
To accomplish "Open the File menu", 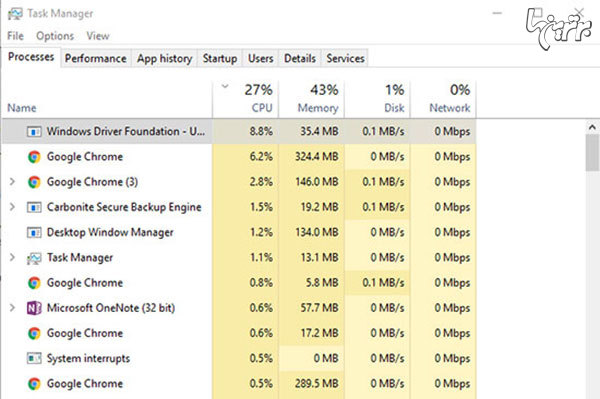I will [15, 36].
